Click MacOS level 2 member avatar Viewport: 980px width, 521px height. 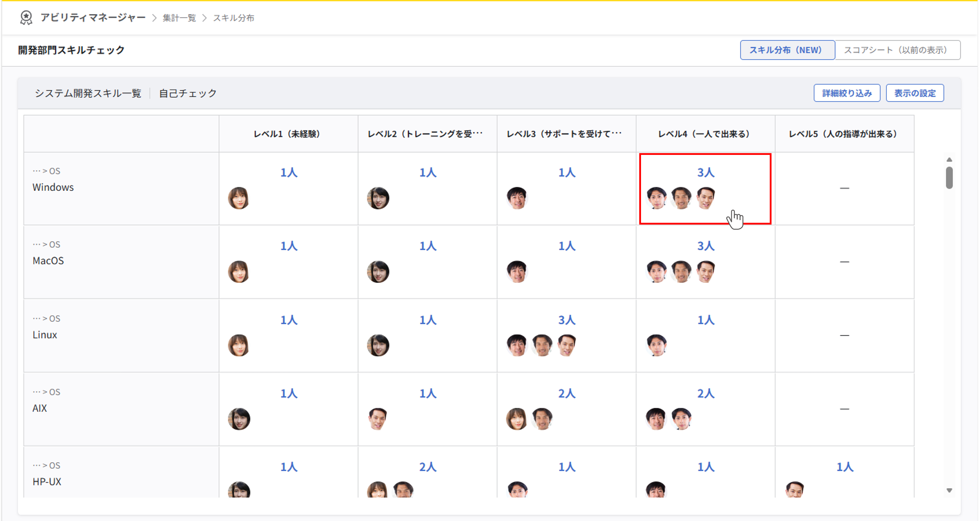pyautogui.click(x=378, y=272)
